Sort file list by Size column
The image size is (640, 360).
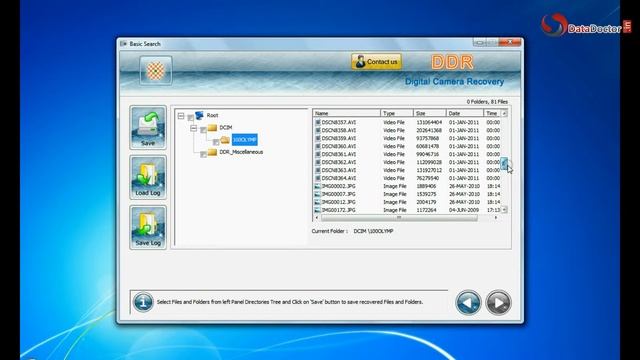tap(429, 113)
